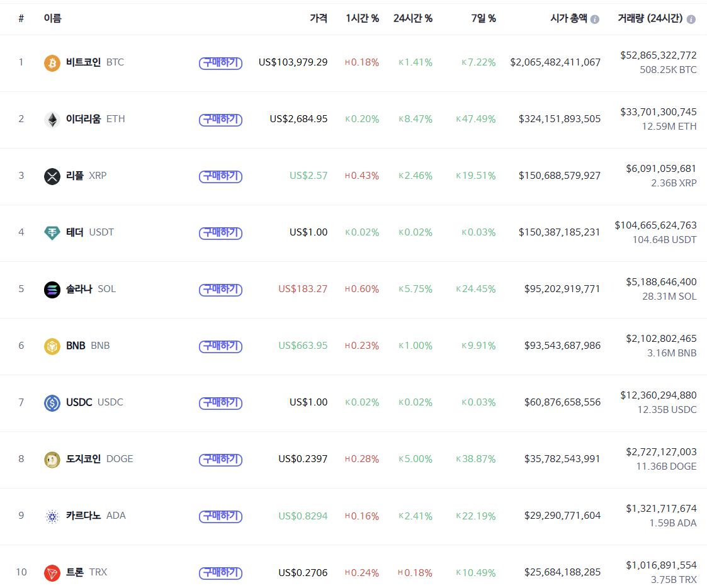Click the BNB coin logo icon

52,346
